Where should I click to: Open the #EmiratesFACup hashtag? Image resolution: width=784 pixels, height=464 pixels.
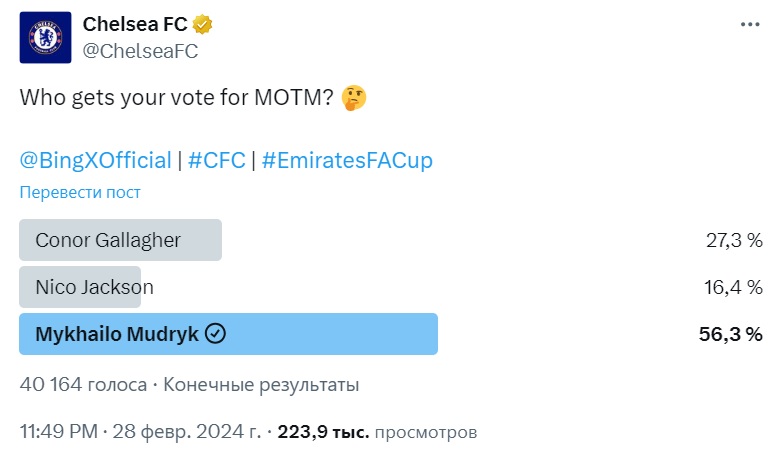click(x=347, y=160)
